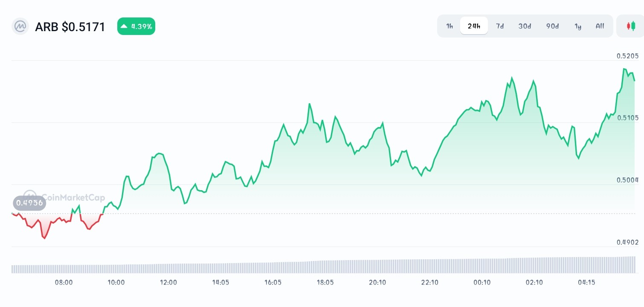The image size is (644, 307).
Task: Select the 7d time range tab
Action: [x=500, y=26]
